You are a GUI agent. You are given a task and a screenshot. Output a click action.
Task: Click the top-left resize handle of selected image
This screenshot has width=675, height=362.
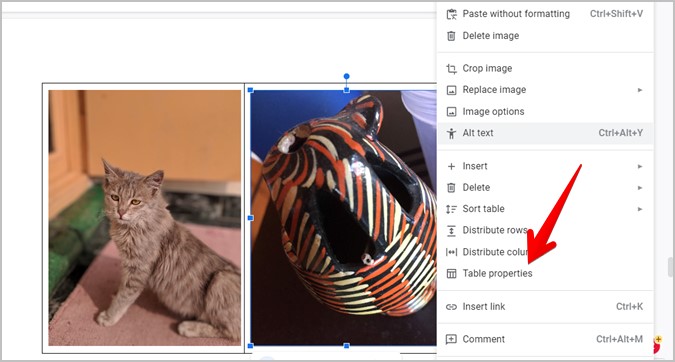click(x=251, y=90)
